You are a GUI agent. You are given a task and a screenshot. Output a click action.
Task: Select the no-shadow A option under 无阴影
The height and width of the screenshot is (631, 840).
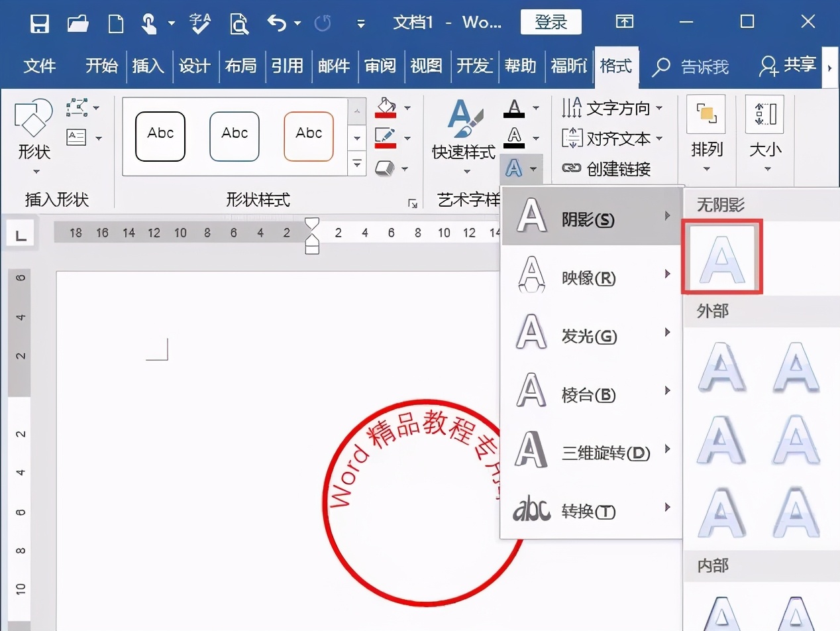pos(722,257)
